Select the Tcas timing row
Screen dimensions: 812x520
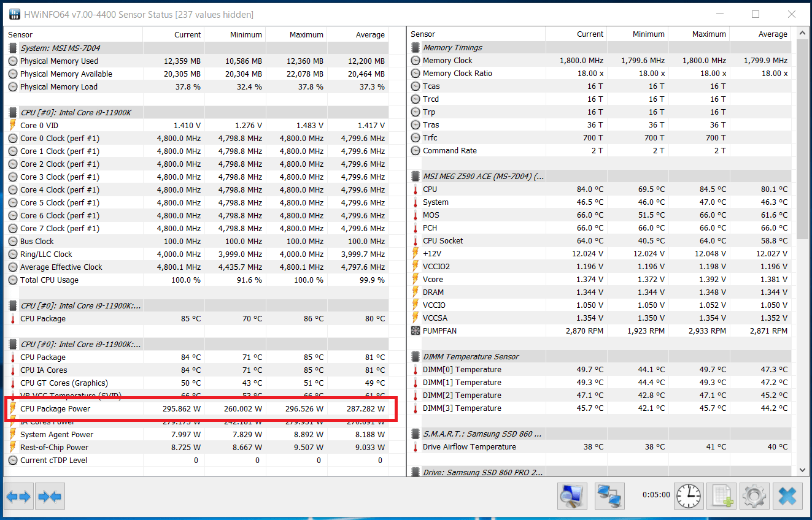click(600, 86)
